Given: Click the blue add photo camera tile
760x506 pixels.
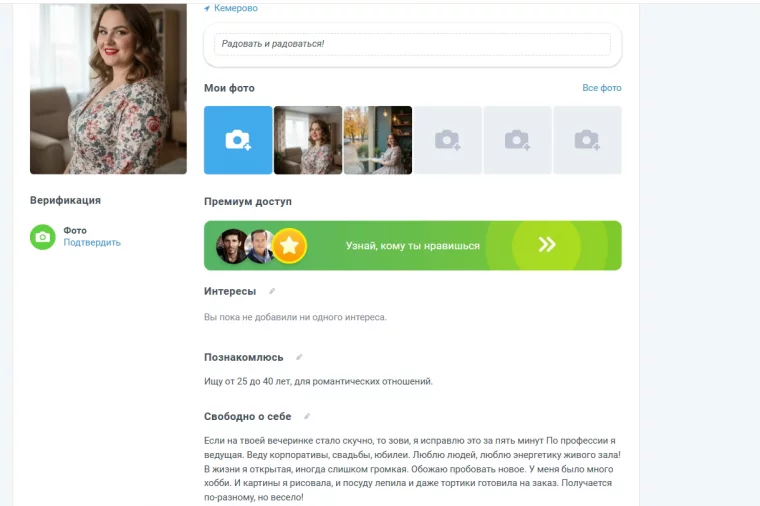Looking at the screenshot, I should point(238,140).
